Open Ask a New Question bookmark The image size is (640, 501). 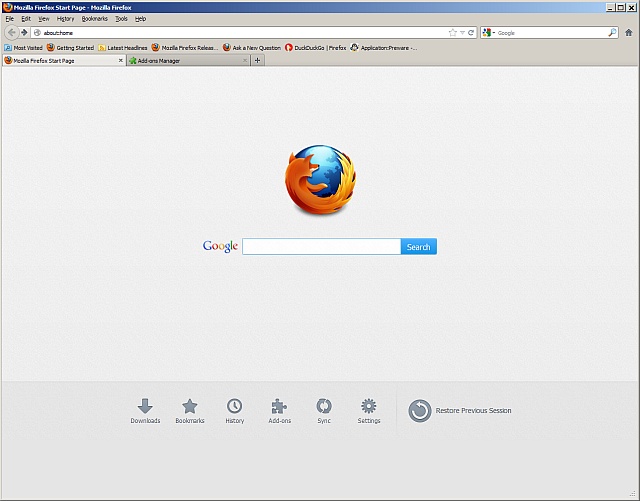252,48
